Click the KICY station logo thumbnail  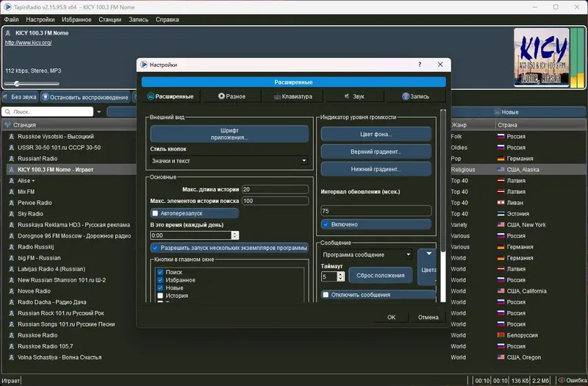click(x=541, y=57)
